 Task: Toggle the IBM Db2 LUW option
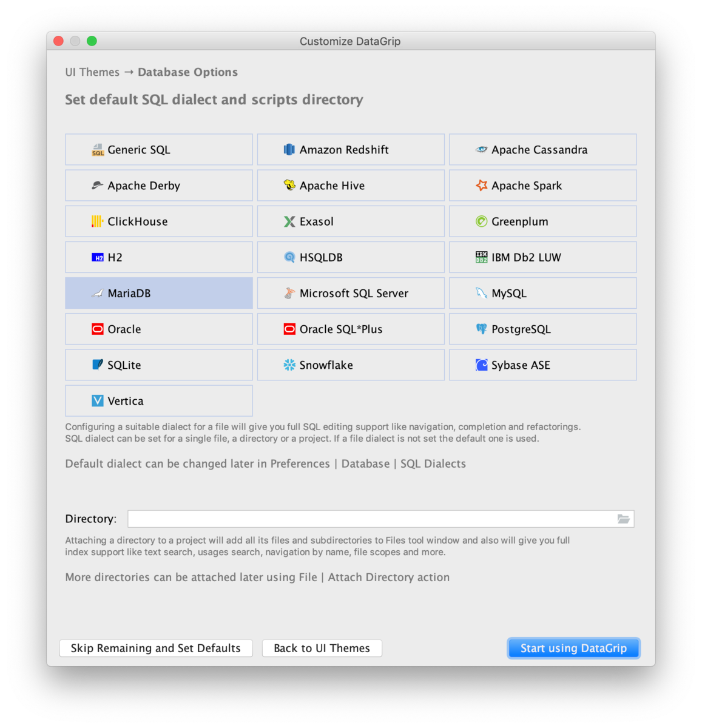pos(542,257)
